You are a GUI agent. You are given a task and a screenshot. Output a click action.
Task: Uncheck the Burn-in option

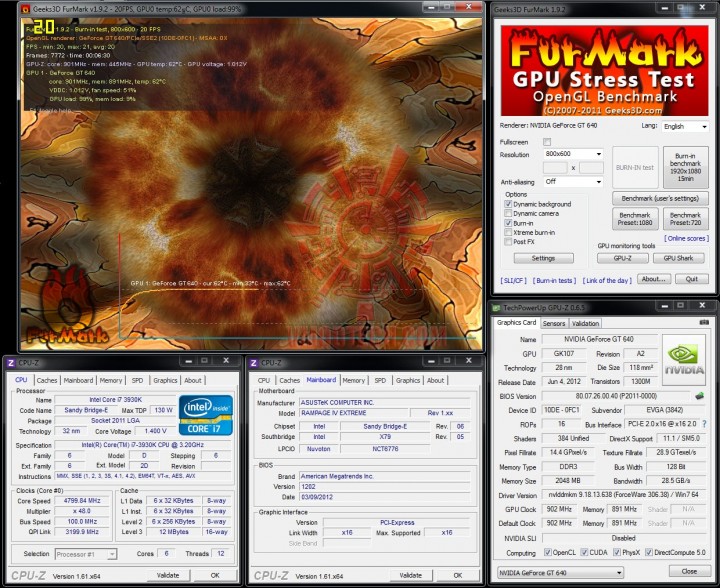508,223
